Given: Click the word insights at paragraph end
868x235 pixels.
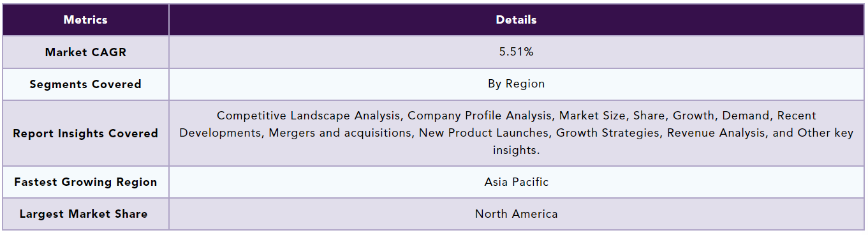Looking at the screenshot, I should (516, 150).
